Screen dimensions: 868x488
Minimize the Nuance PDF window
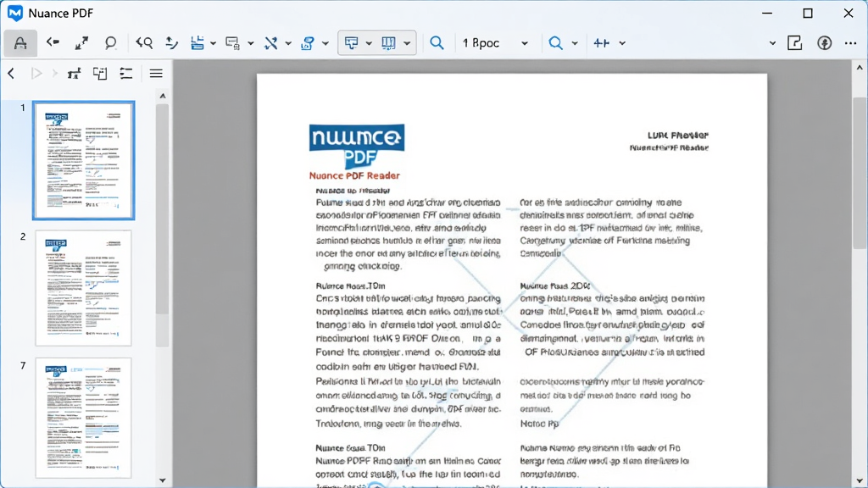point(767,13)
